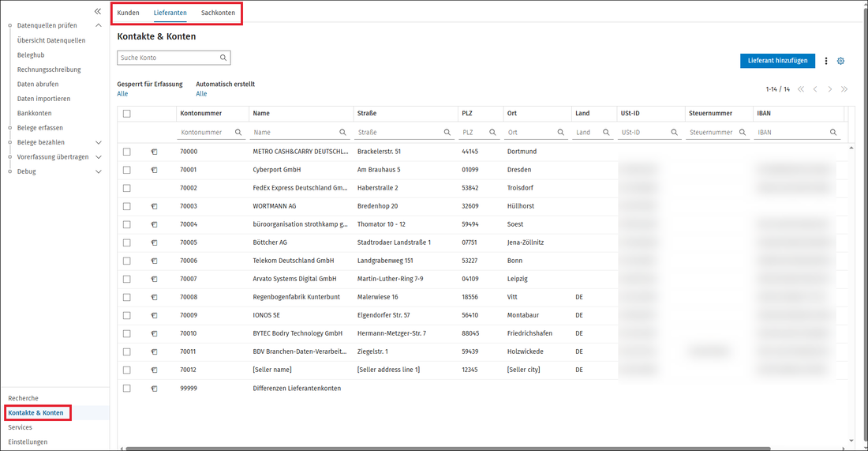Image resolution: width=868 pixels, height=451 pixels.
Task: Click the Kontonummer column header
Action: click(x=201, y=114)
